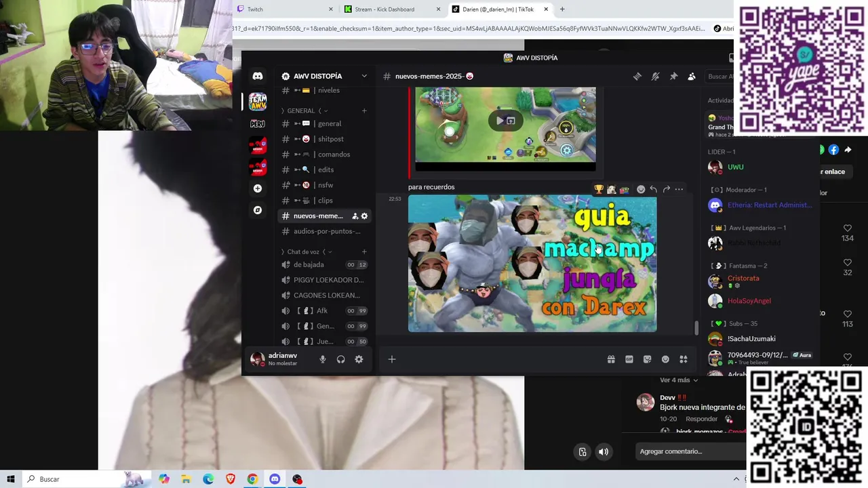Reply to the message arrow icon

[653, 189]
